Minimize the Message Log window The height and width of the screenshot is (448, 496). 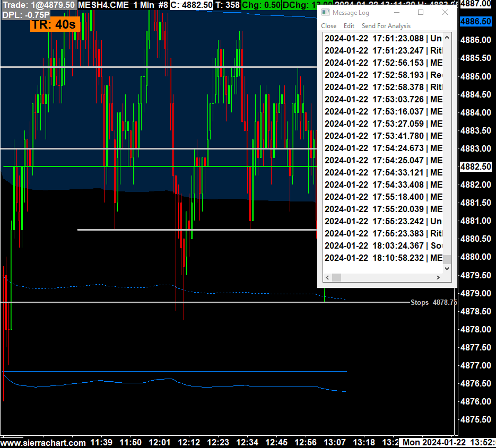397,12
